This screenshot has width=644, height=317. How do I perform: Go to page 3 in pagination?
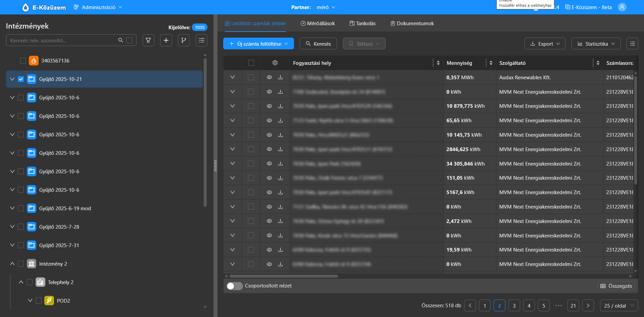(x=514, y=306)
